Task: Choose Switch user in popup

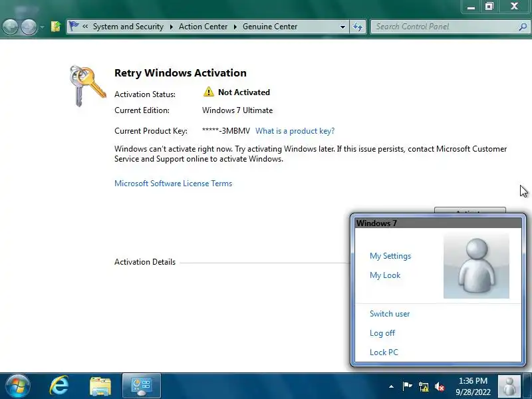Action: [x=390, y=314]
